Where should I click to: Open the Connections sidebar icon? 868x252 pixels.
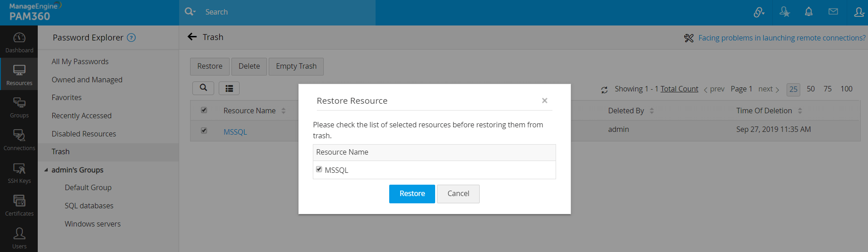19,140
